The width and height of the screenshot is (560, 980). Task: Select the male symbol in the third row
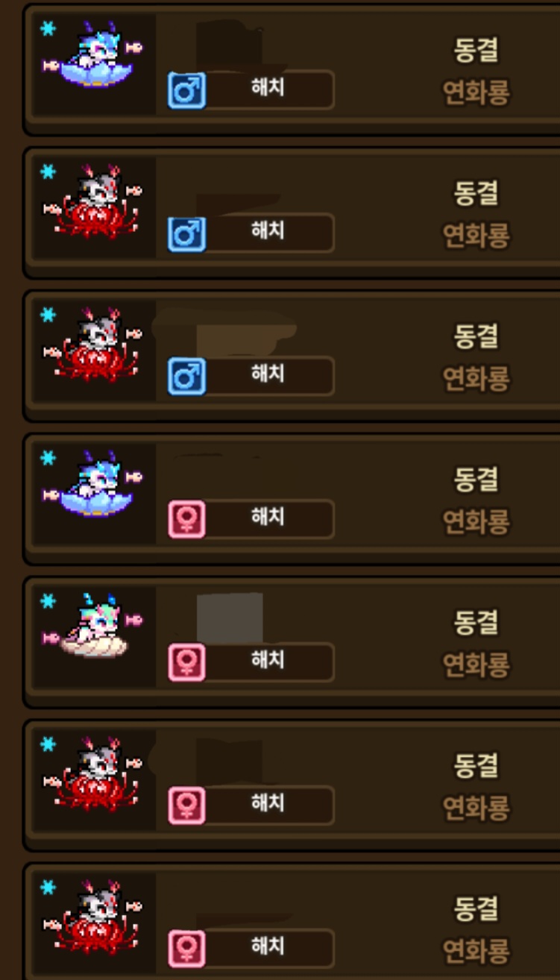pos(186,376)
